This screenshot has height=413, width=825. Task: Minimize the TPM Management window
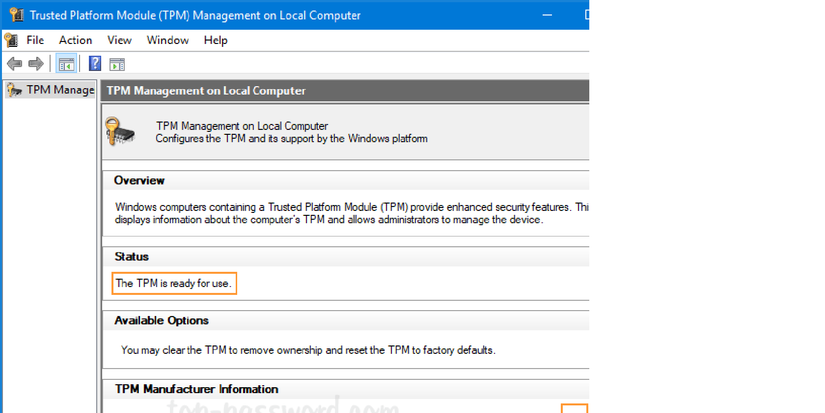[x=547, y=15]
